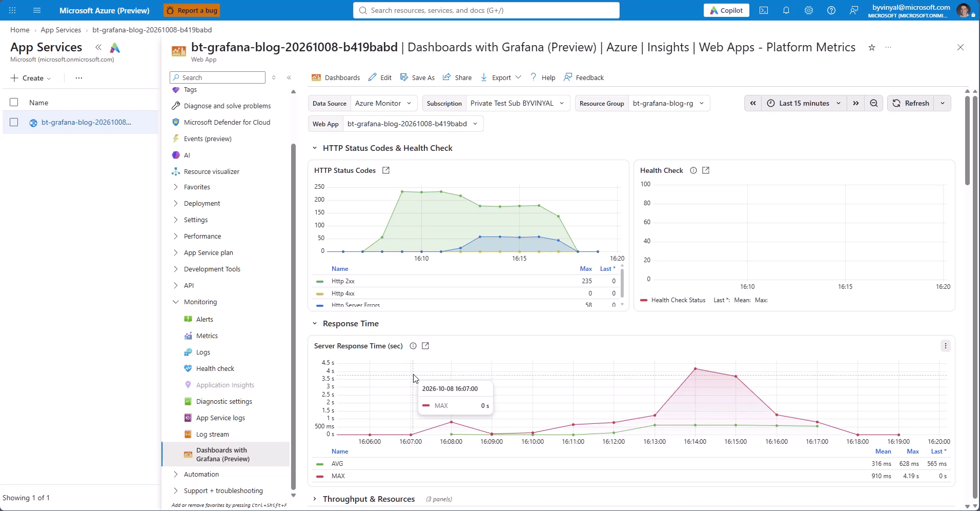Select all with the Name header checkbox
Viewport: 980px width, 511px height.
[14, 103]
